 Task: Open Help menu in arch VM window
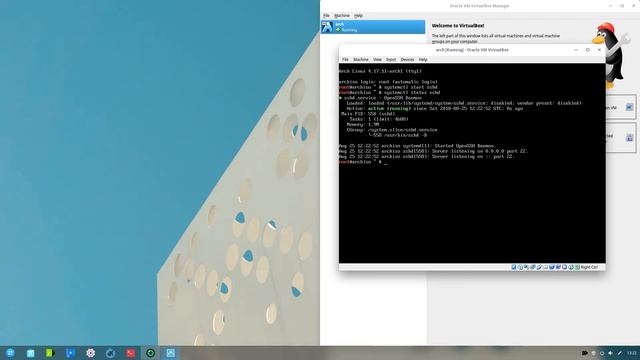[x=423, y=60]
